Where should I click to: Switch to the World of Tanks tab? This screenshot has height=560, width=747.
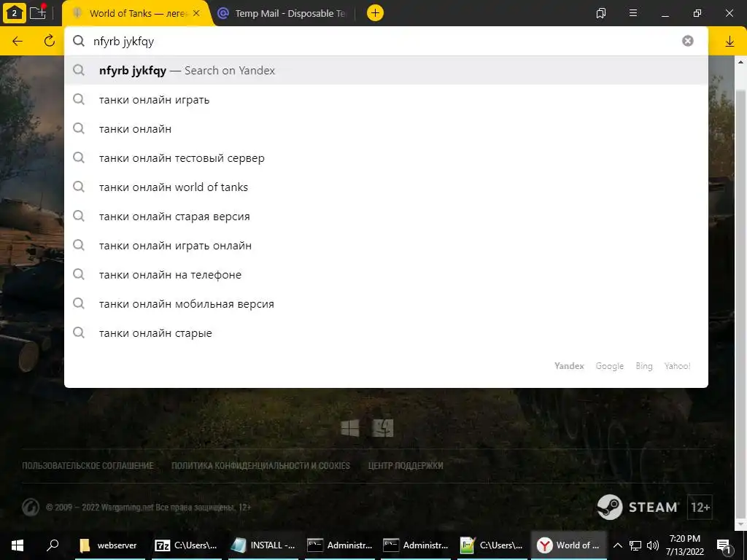coord(136,13)
